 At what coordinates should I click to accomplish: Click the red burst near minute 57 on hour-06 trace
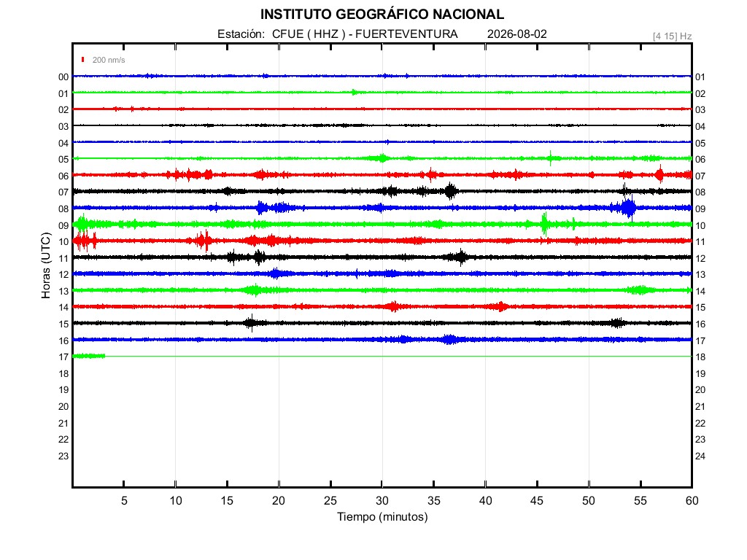tap(659, 175)
